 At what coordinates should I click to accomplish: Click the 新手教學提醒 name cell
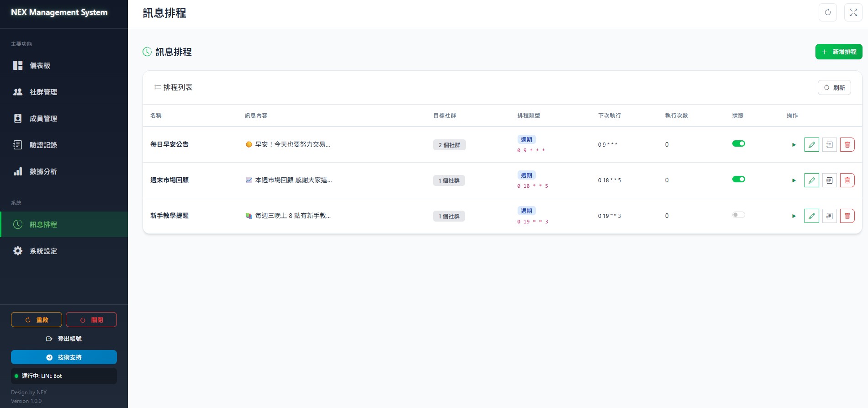pos(169,216)
